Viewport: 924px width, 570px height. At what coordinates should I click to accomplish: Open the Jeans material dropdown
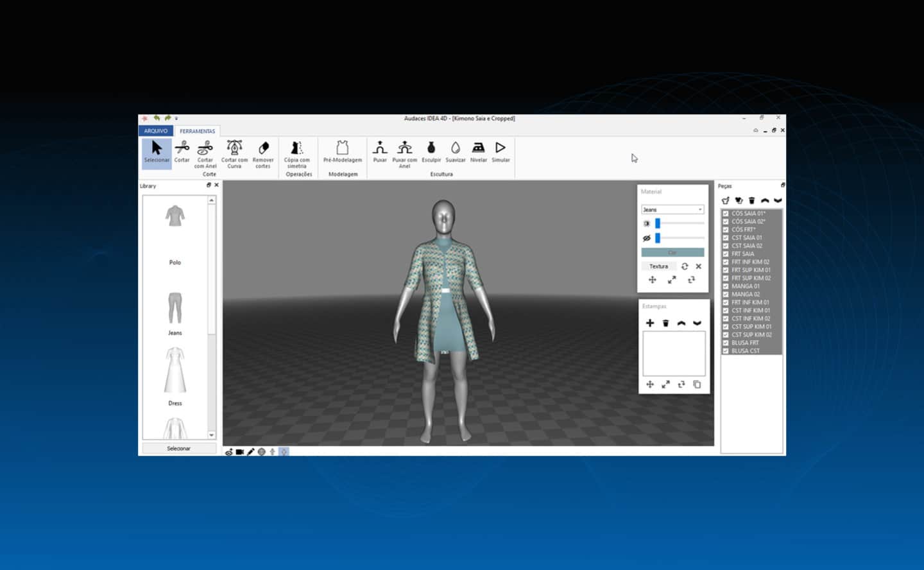click(x=672, y=210)
